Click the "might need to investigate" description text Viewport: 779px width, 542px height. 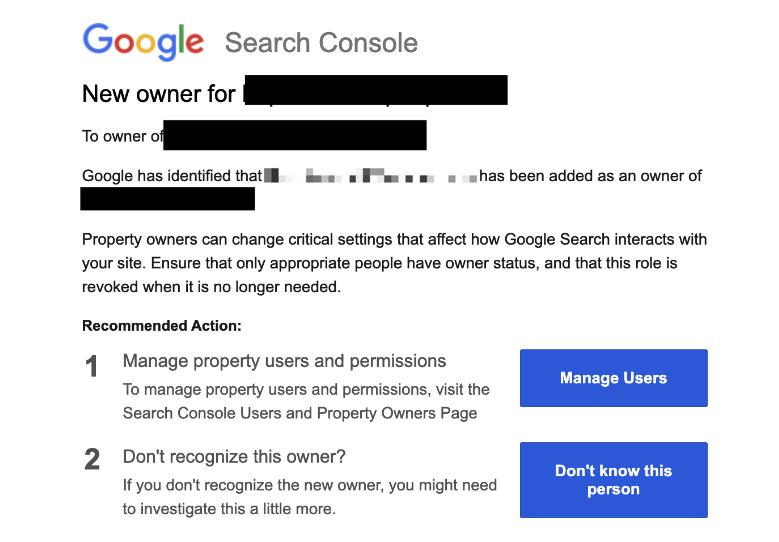tap(309, 497)
